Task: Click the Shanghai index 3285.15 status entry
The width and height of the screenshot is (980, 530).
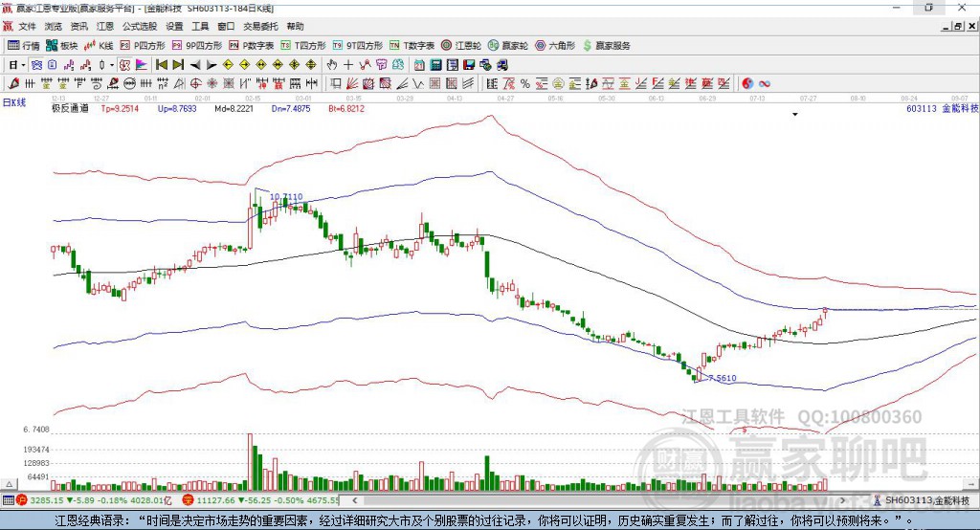Action: pos(93,500)
